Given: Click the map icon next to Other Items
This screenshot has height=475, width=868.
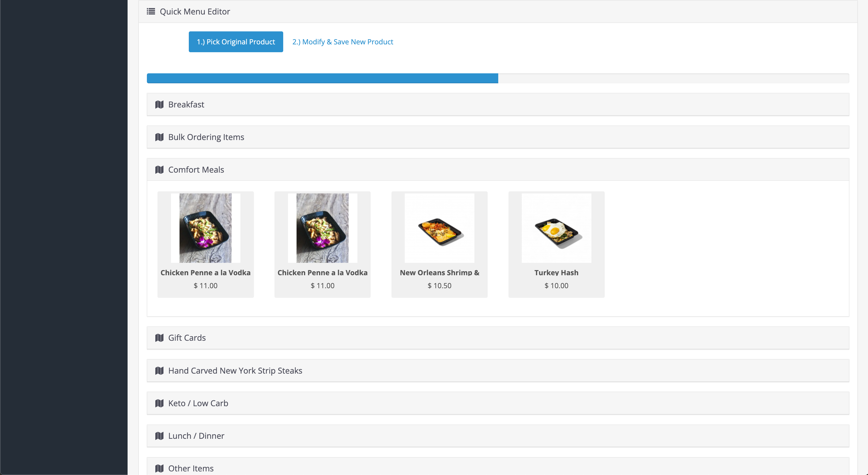Looking at the screenshot, I should (x=159, y=468).
